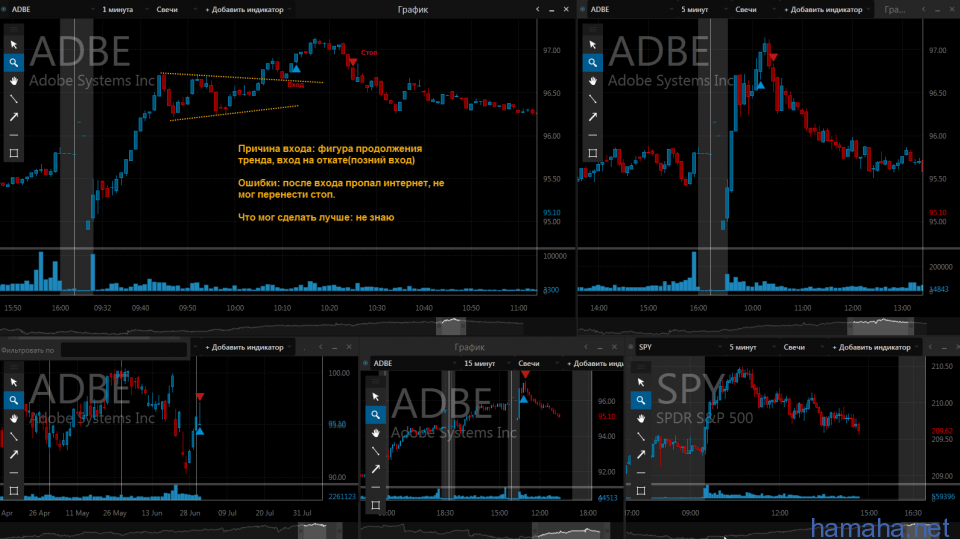Viewport: 960px width, 539px height.
Task: Open hamburger menu above tools in 5-minute chart
Action: 592,29
